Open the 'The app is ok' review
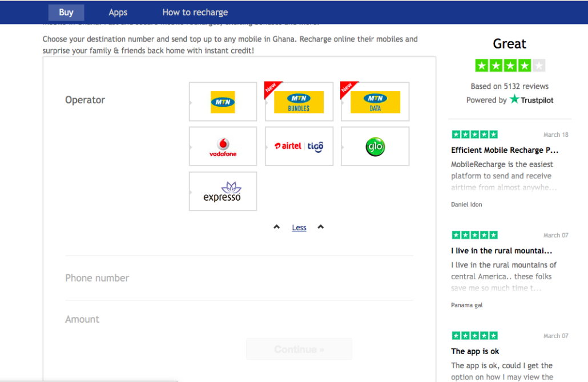This screenshot has height=382, width=588. coord(475,351)
